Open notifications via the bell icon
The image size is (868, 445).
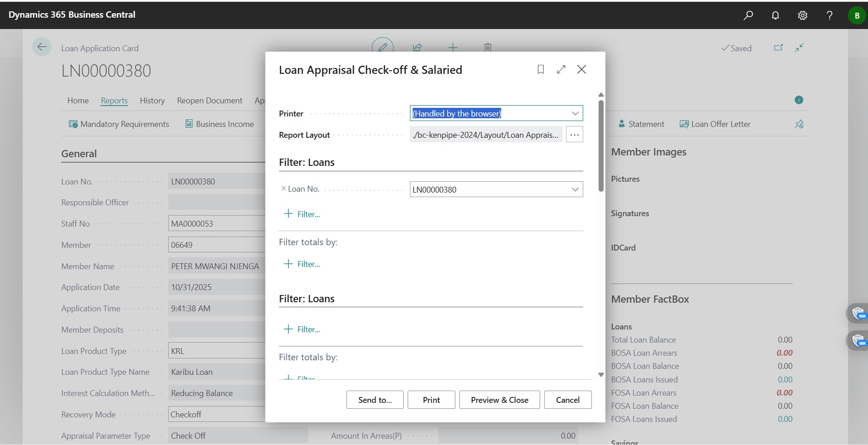point(775,15)
